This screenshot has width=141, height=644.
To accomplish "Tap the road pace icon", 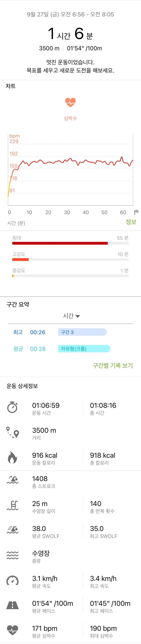I will pos(13,605).
